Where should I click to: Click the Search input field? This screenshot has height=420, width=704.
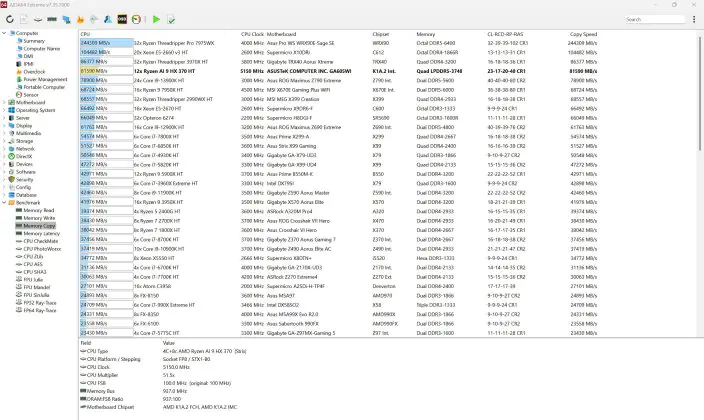tap(654, 19)
